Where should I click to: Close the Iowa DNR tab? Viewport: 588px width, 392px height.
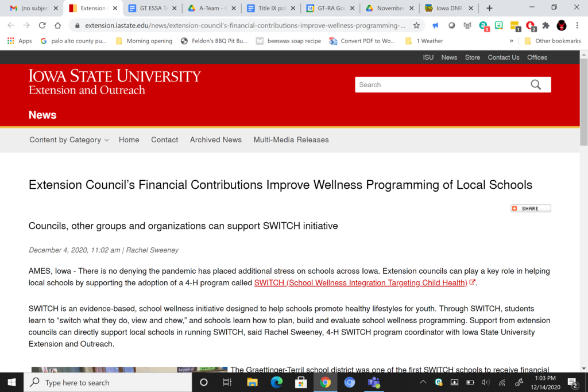click(x=471, y=8)
